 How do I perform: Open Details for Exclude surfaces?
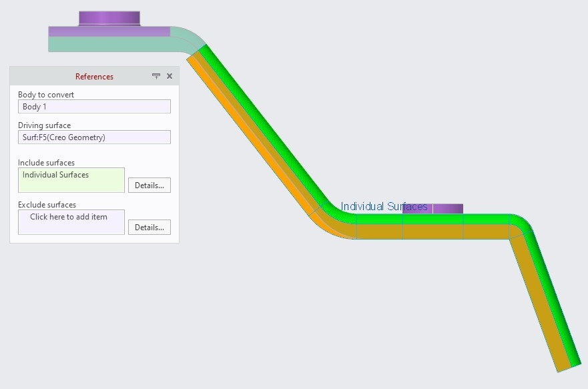(x=150, y=227)
